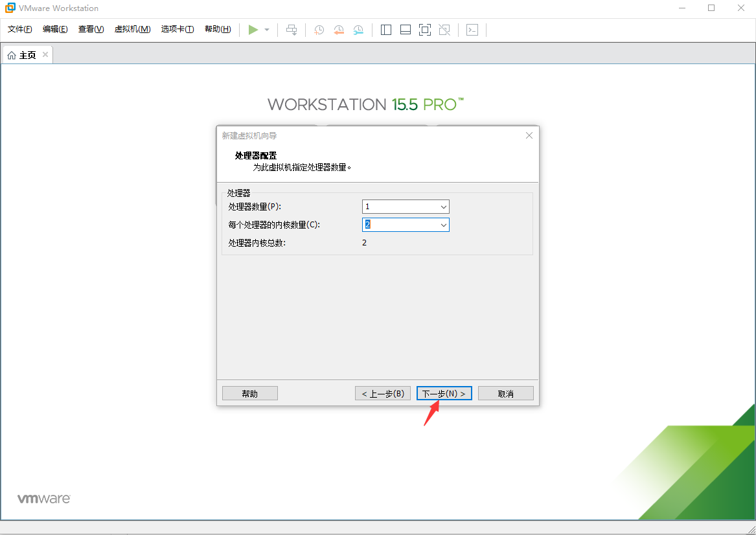
Task: Select the 主页 tab
Action: [x=28, y=55]
